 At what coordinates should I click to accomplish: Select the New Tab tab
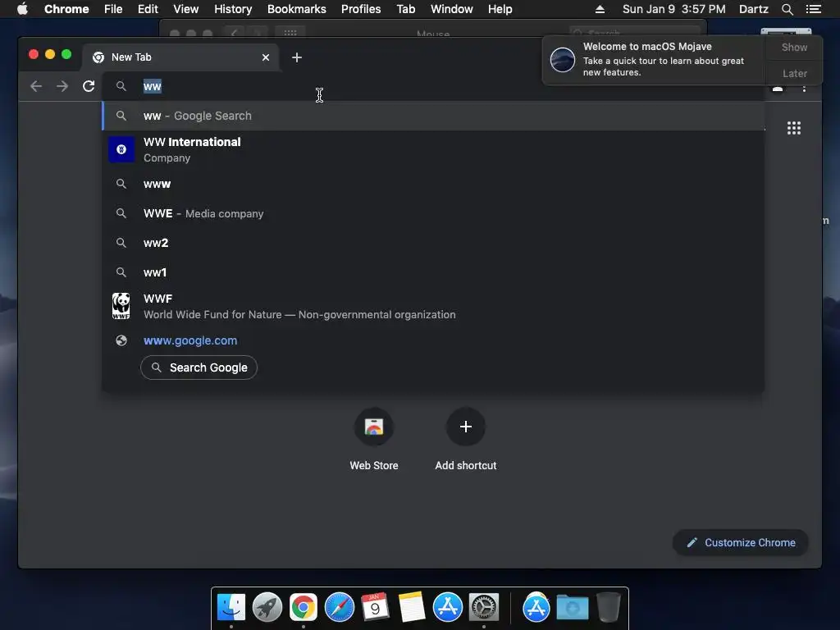(180, 57)
